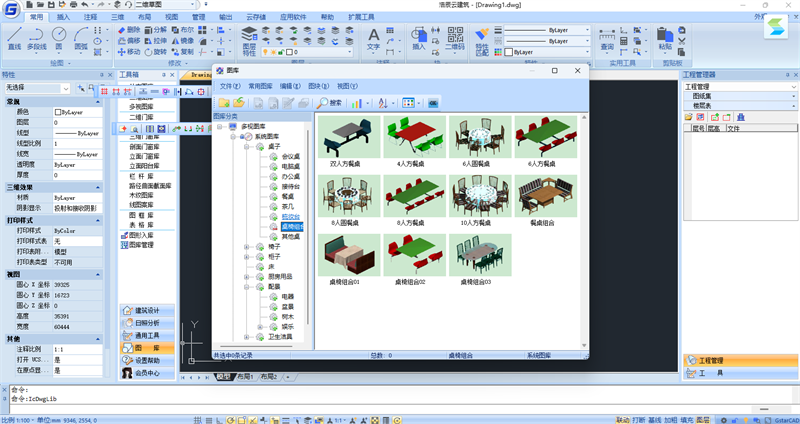Open 文件(F) menu in 图库 window
Image resolution: width=800 pixels, height=424 pixels.
pos(230,86)
